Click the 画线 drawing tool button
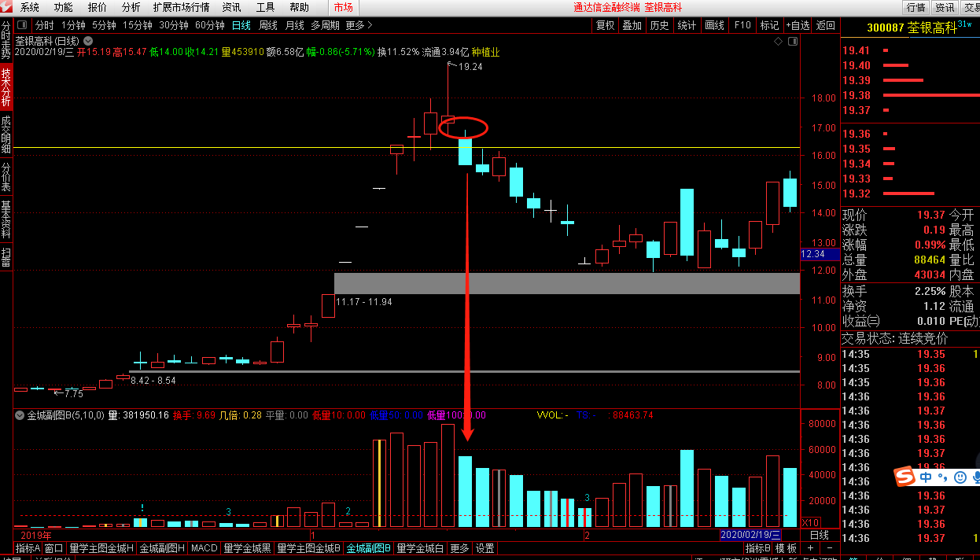 tap(714, 25)
